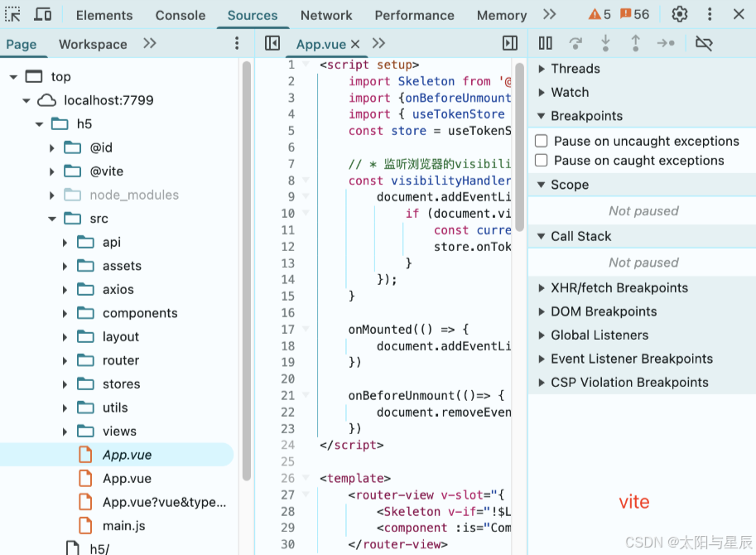The width and height of the screenshot is (756, 555).
Task: Hide the debugger sidebar
Action: [509, 43]
